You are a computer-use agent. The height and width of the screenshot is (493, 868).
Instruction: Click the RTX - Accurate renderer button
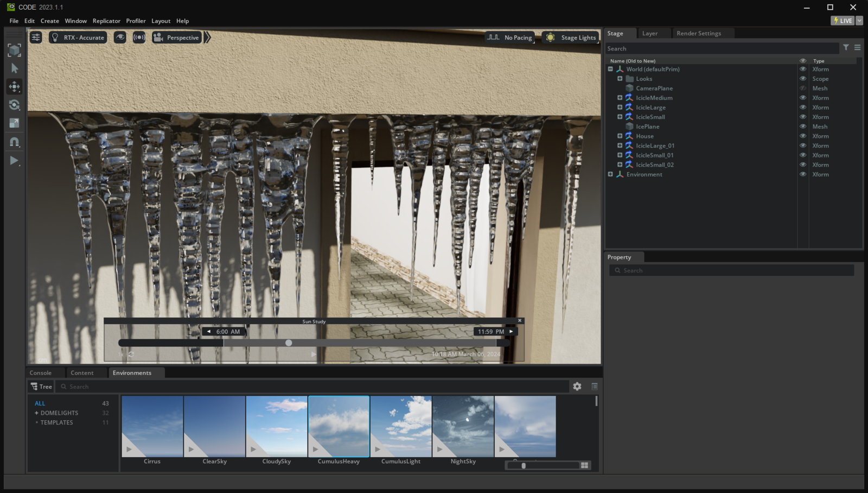(x=78, y=37)
